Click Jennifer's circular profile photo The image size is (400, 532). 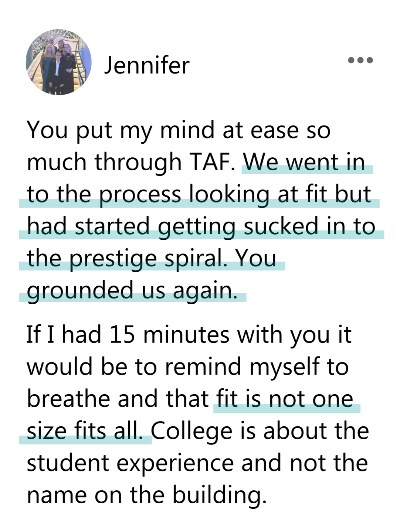[59, 62]
